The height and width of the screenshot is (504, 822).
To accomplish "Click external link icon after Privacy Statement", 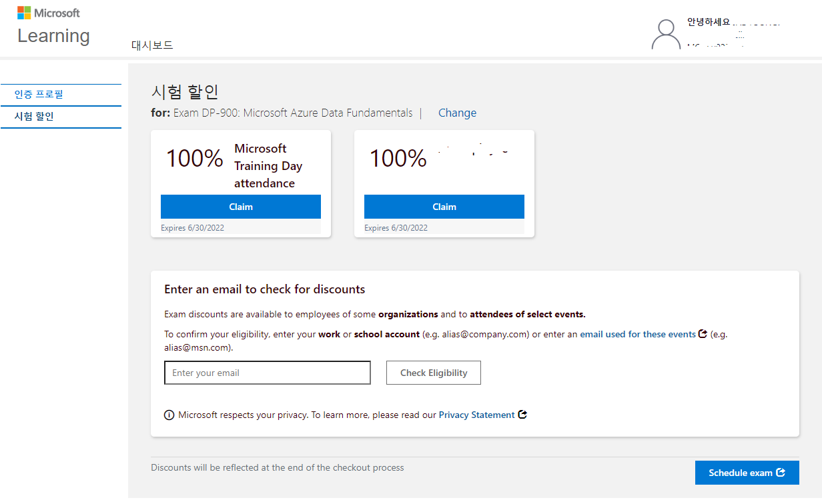I will pyautogui.click(x=522, y=415).
